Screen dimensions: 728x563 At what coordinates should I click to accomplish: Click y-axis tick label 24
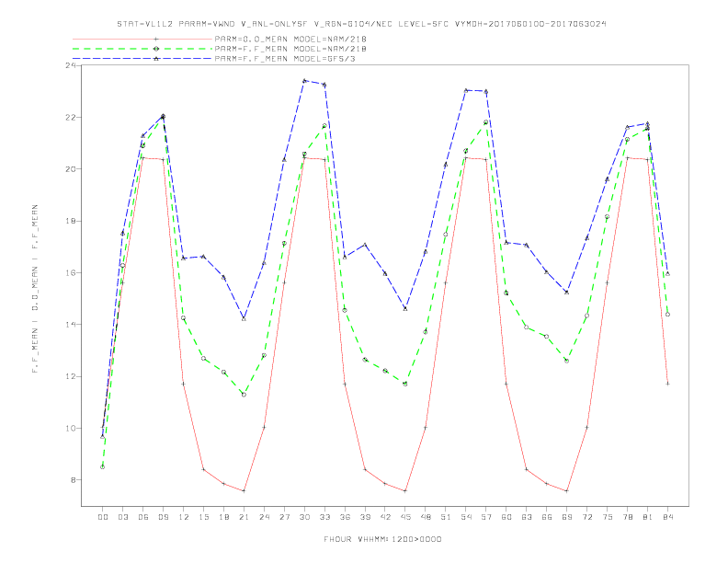[71, 65]
